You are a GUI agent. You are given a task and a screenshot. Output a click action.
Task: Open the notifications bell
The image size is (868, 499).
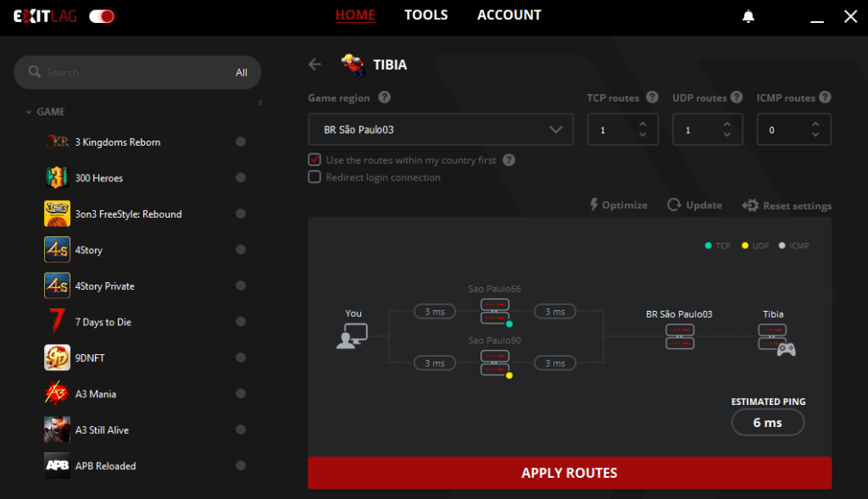[748, 16]
